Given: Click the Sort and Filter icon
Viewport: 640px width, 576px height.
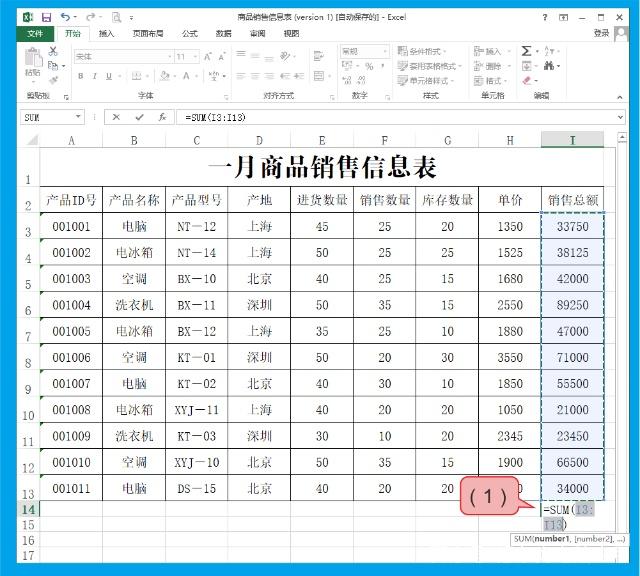Looking at the screenshot, I should [x=549, y=51].
